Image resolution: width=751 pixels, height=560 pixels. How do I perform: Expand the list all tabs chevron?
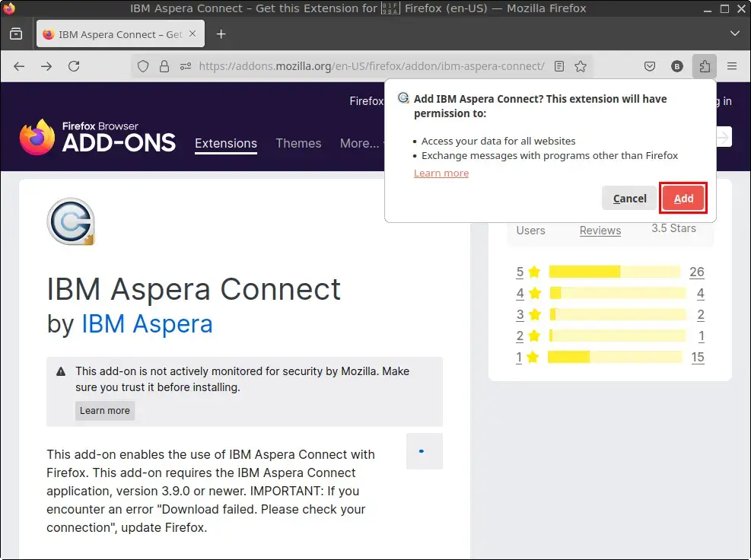point(735,33)
